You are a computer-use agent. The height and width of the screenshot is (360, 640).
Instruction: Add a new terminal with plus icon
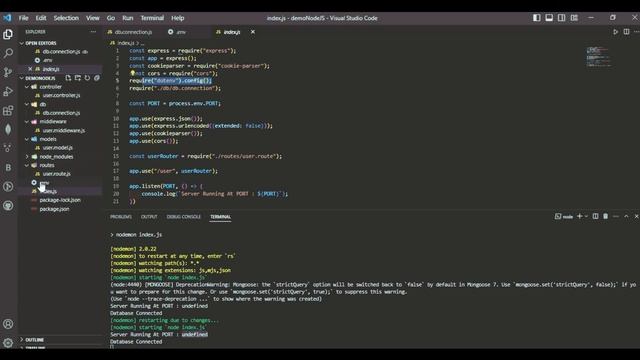point(579,216)
